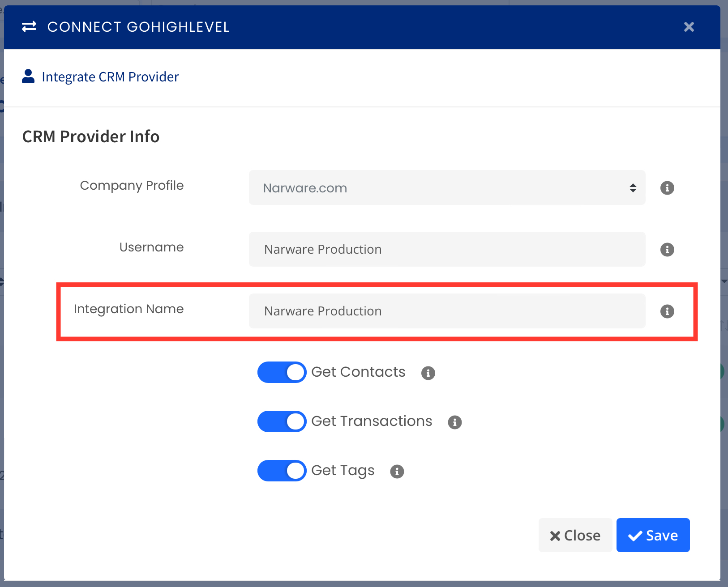
Task: Toggle the Get Contacts switch
Action: [282, 372]
